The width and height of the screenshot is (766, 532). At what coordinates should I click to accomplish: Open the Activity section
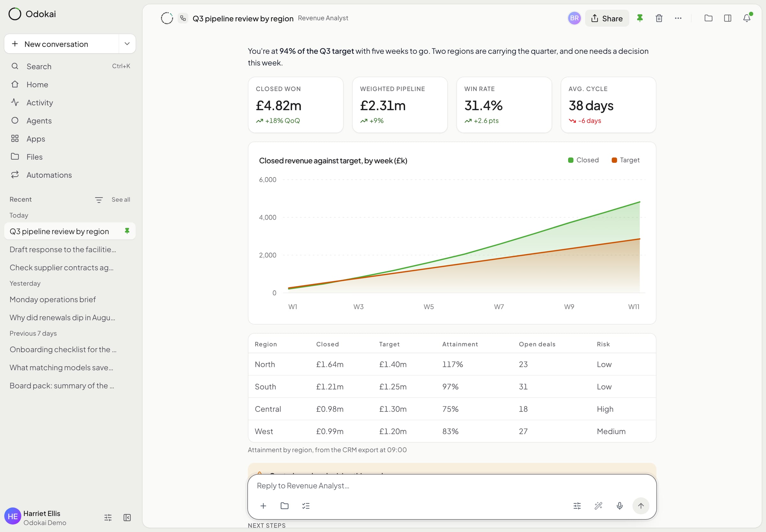pos(70,102)
